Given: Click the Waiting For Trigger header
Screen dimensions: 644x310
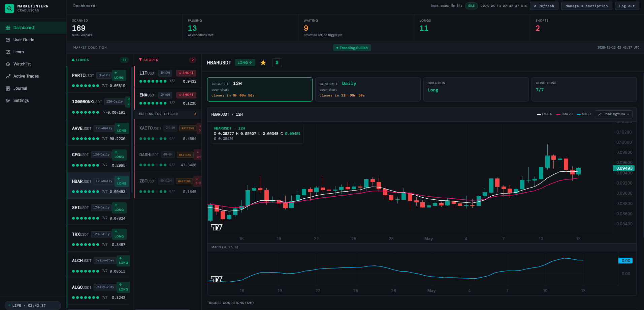Looking at the screenshot, I should [x=168, y=114].
